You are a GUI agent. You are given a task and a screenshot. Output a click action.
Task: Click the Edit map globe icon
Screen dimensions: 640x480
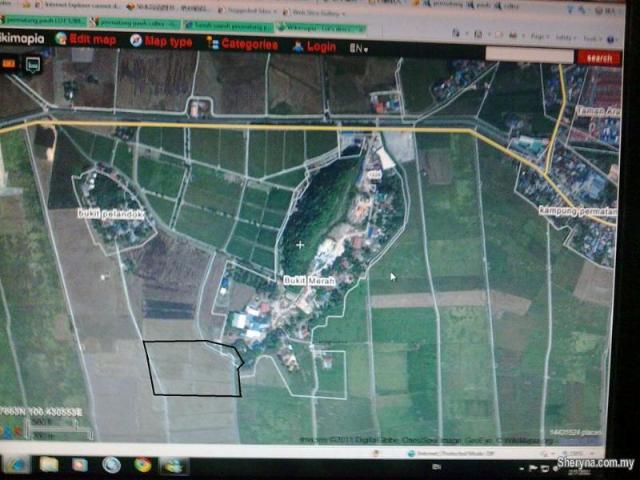pyautogui.click(x=61, y=38)
